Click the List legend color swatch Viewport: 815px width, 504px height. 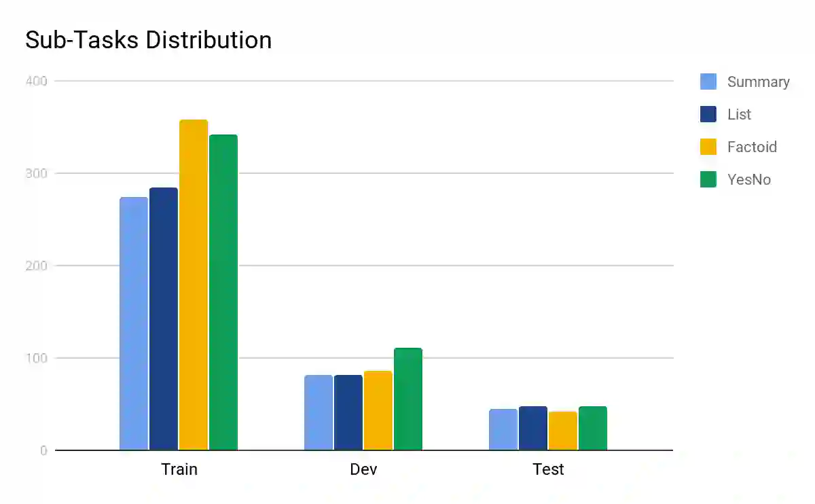(708, 114)
